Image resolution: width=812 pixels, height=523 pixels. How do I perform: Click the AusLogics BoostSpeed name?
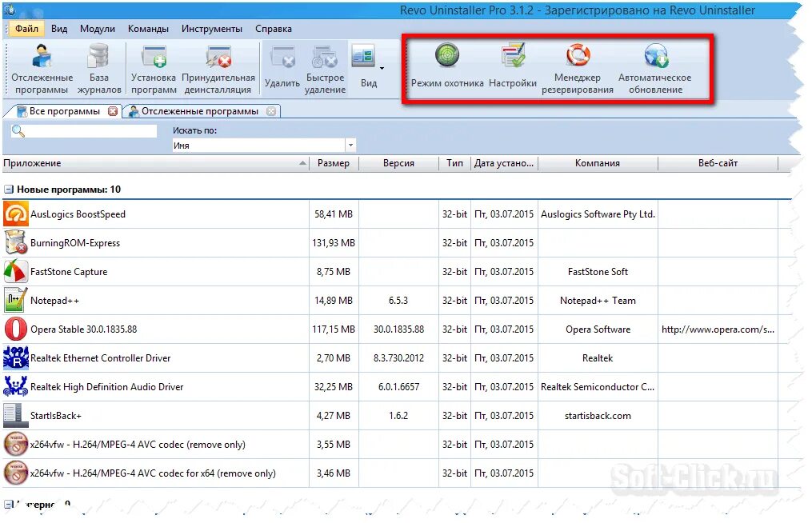(78, 214)
